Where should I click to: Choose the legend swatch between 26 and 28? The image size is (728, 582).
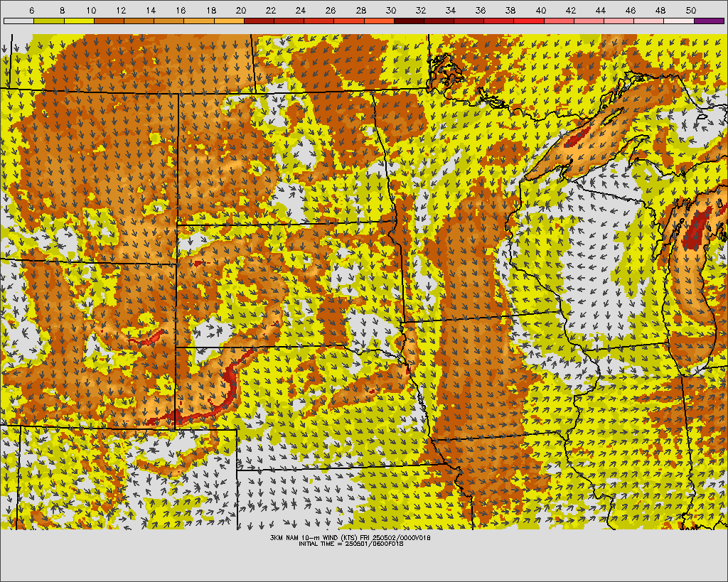pyautogui.click(x=349, y=21)
